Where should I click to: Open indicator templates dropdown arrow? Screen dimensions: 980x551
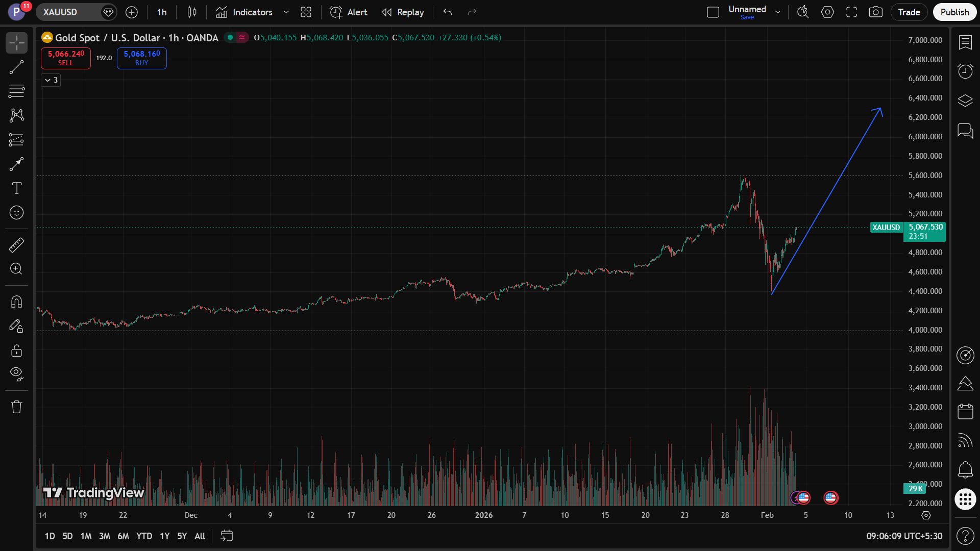pos(286,12)
